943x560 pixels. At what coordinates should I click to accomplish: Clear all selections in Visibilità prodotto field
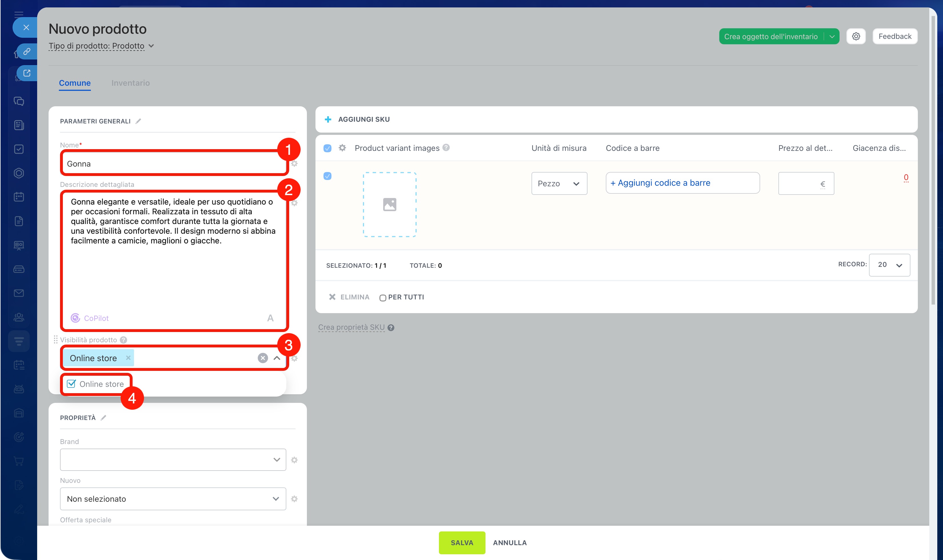click(263, 358)
